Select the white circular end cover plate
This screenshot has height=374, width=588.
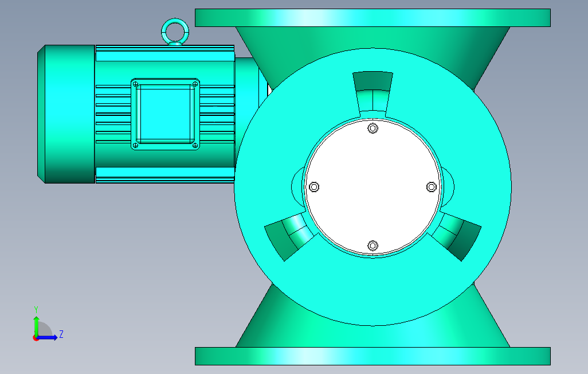(373, 186)
